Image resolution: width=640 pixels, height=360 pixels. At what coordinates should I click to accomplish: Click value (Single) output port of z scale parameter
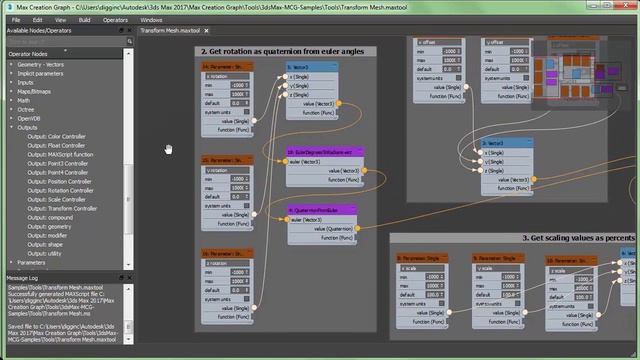(598, 315)
